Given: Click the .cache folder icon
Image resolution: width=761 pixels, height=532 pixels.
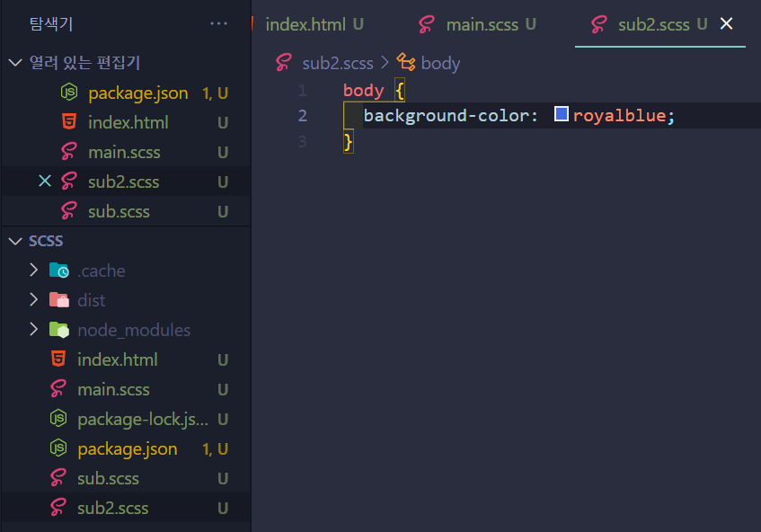Looking at the screenshot, I should (x=58, y=270).
